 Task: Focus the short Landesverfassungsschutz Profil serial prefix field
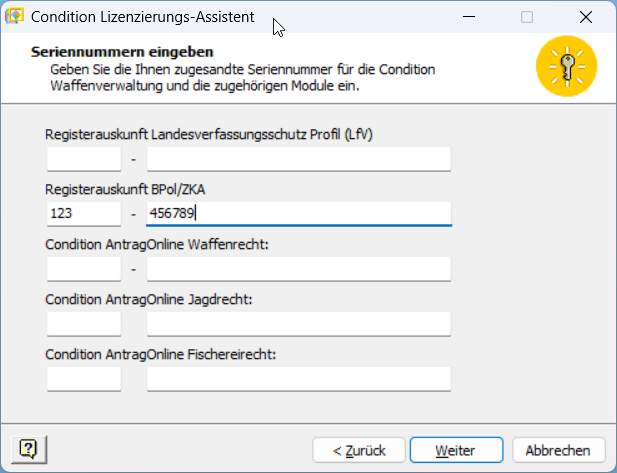coord(84,159)
